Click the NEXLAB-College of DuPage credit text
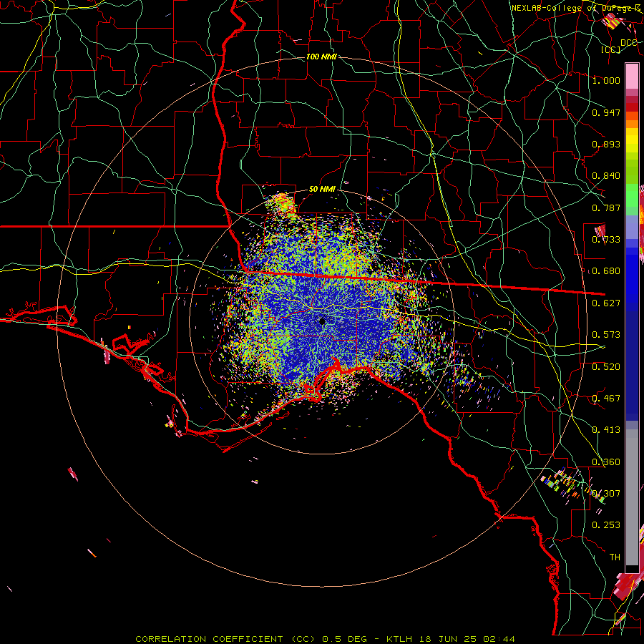The image size is (644, 644). [x=577, y=8]
